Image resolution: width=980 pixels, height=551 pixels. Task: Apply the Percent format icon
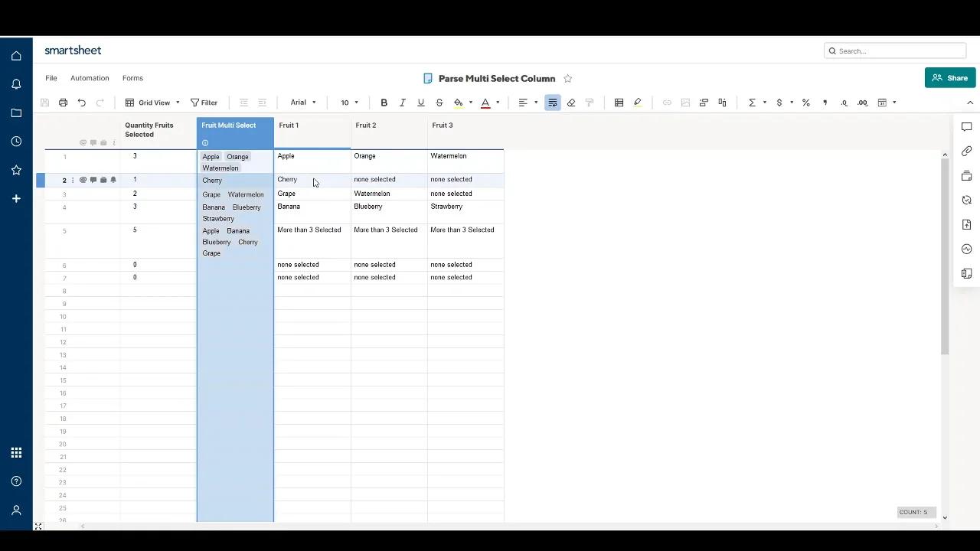805,102
